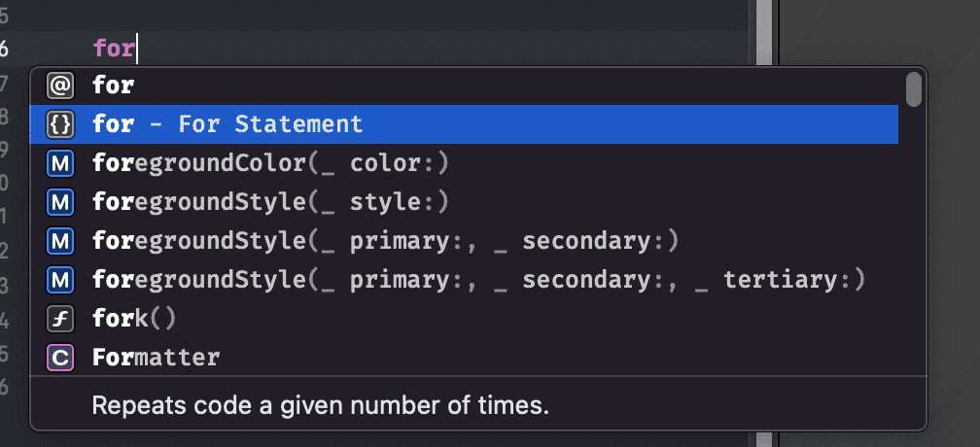The height and width of the screenshot is (447, 980).
Task: Click the @ icon beside the 'for' keyword suggestion
Action: point(60,86)
